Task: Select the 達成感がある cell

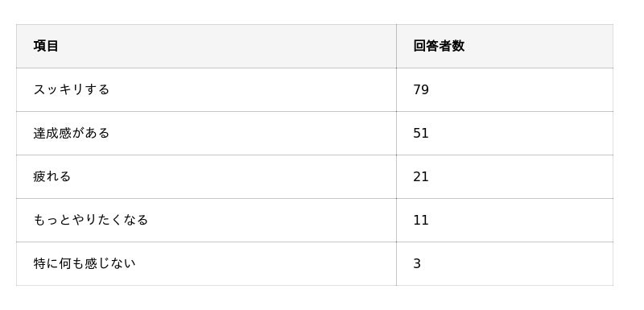Action: click(x=206, y=133)
